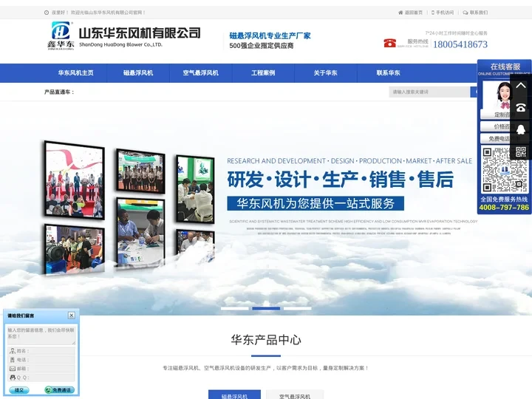Screen dimensions: 532x399
Task: Focus the 电话 phone field
Action: coord(41,360)
